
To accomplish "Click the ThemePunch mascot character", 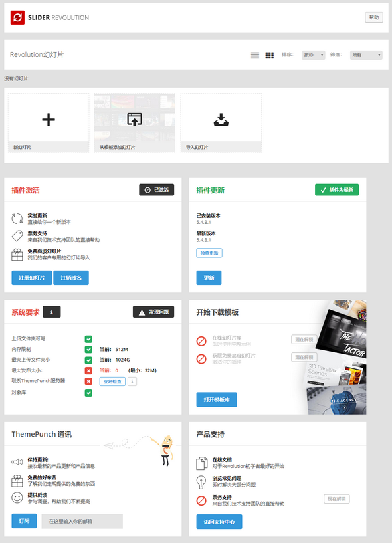I will (166, 450).
